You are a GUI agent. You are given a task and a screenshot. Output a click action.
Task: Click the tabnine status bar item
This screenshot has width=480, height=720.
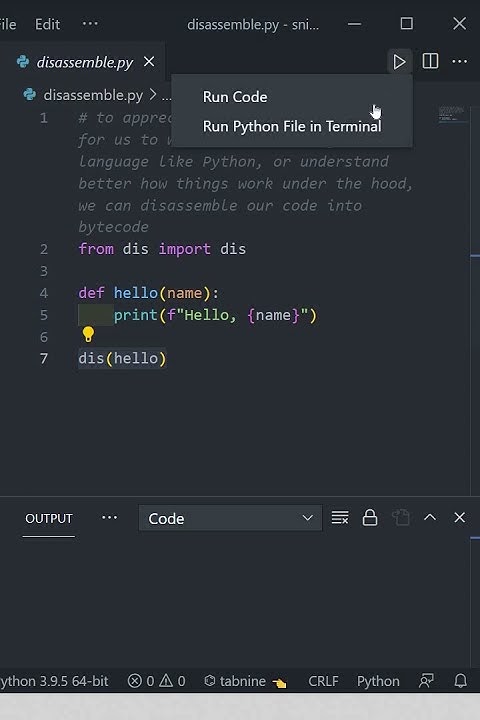click(245, 681)
